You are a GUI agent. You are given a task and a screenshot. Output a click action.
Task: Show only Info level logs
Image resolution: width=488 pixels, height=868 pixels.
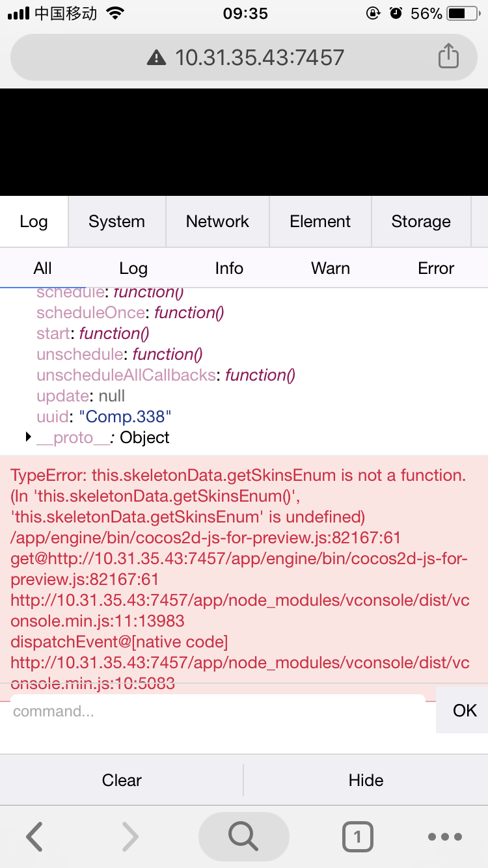pos(229,268)
